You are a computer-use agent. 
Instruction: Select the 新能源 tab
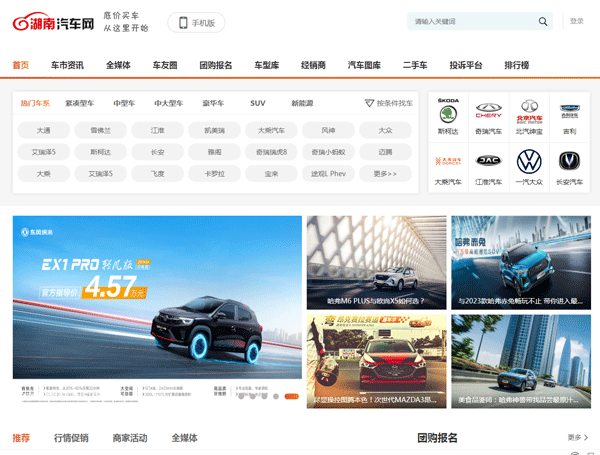tap(302, 103)
